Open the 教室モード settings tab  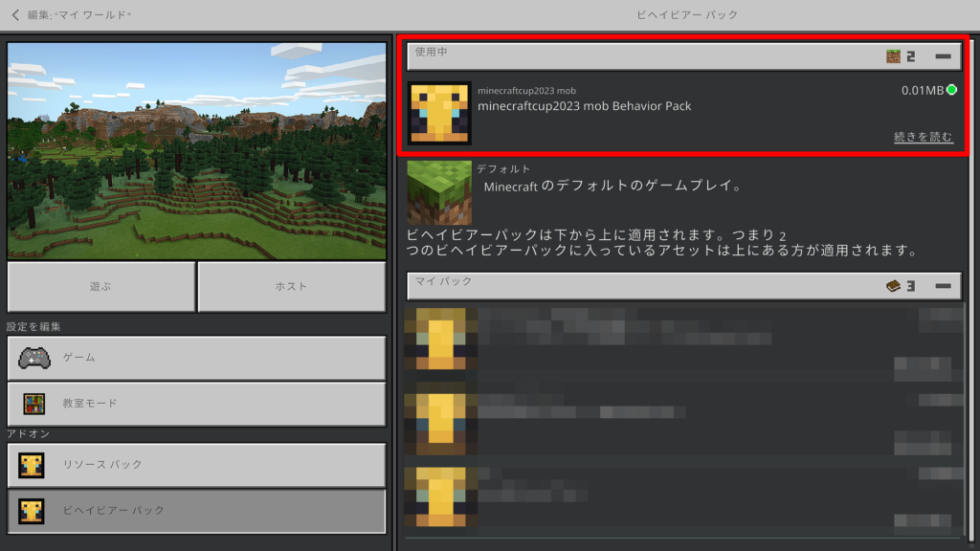[196, 404]
